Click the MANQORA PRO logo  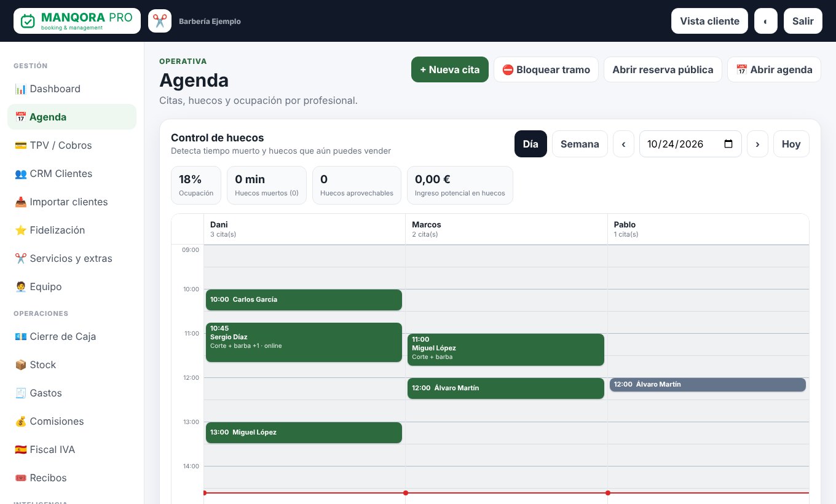click(x=77, y=21)
